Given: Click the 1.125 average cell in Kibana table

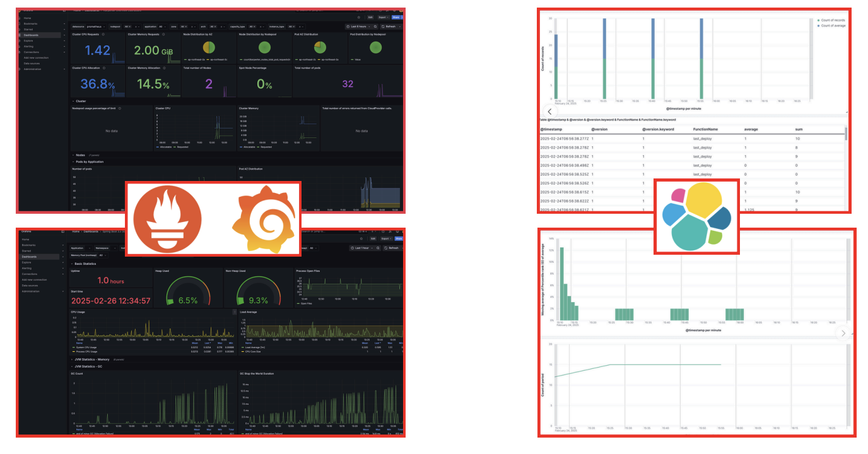Looking at the screenshot, I should (750, 209).
